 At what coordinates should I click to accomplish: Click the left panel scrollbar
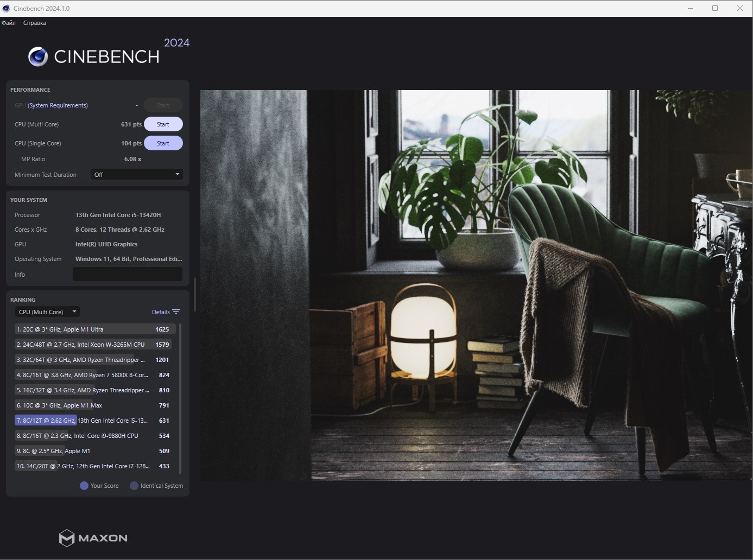194,295
